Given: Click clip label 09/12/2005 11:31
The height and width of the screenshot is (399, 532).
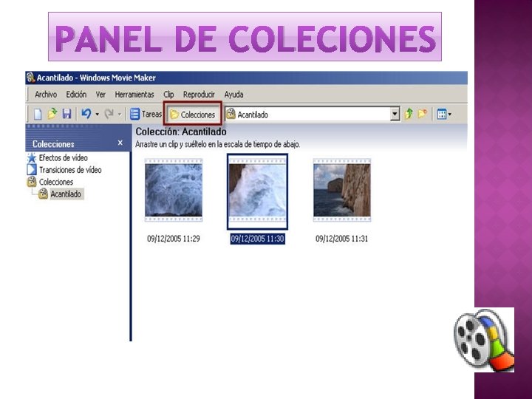Looking at the screenshot, I should tap(341, 239).
